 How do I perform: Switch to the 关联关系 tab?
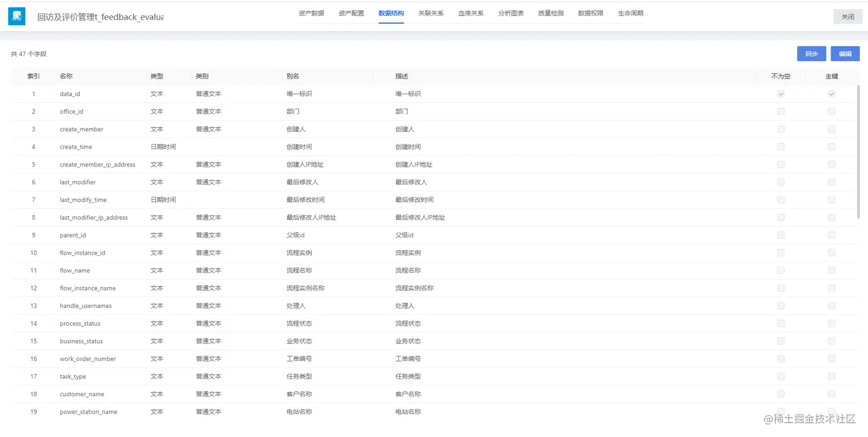click(431, 13)
